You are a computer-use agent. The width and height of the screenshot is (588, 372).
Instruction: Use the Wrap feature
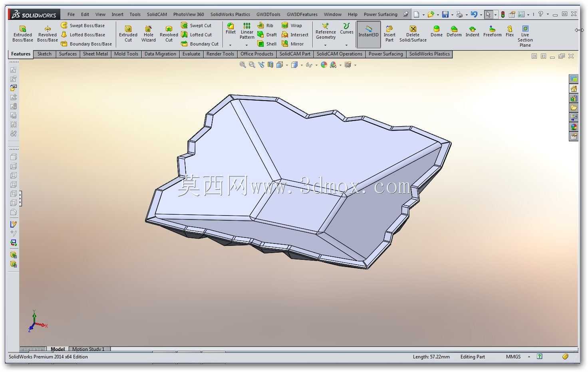(292, 26)
